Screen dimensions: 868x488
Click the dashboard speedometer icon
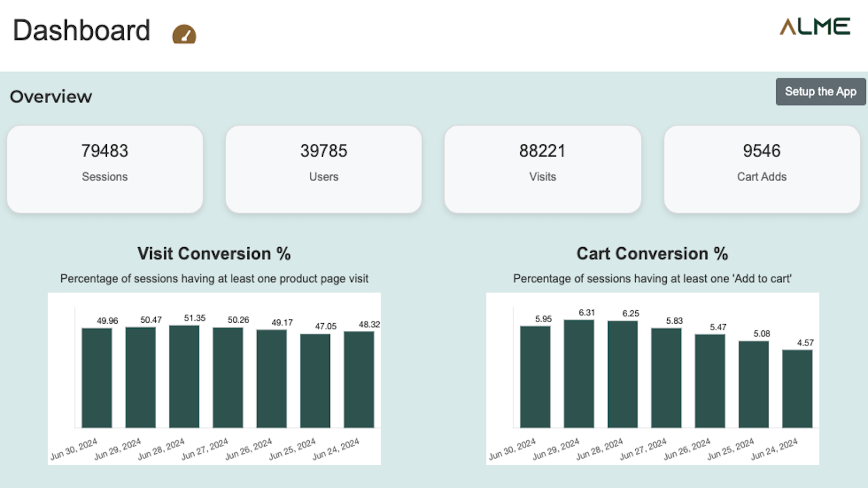coord(184,34)
